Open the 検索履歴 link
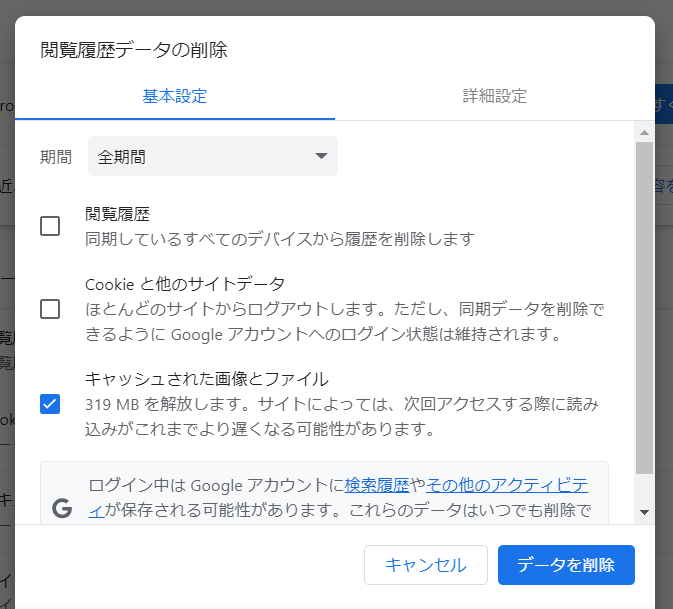Image resolution: width=673 pixels, height=609 pixels. pos(377,486)
